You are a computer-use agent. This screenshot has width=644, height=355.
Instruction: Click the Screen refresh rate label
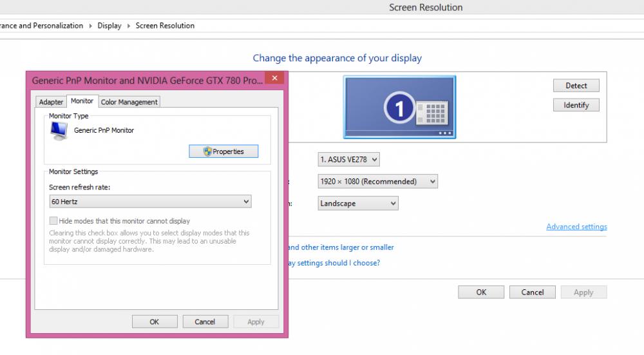pos(80,187)
